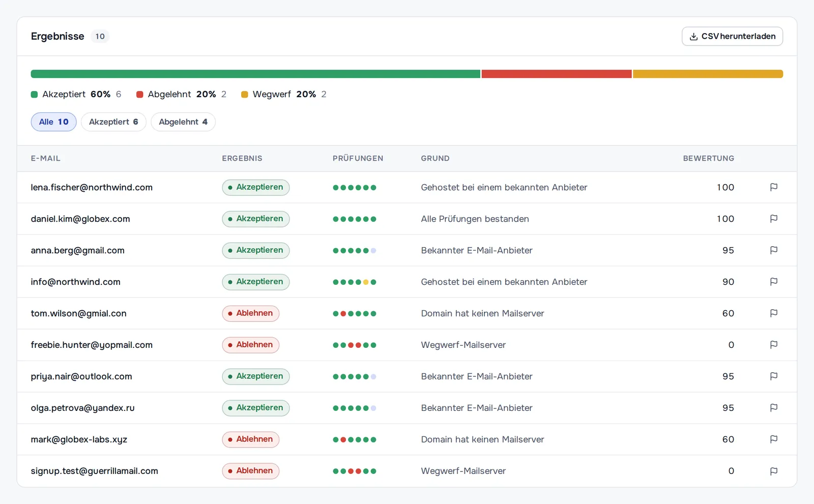
Task: Click the PRÜFUNGEN column header
Action: pos(358,158)
